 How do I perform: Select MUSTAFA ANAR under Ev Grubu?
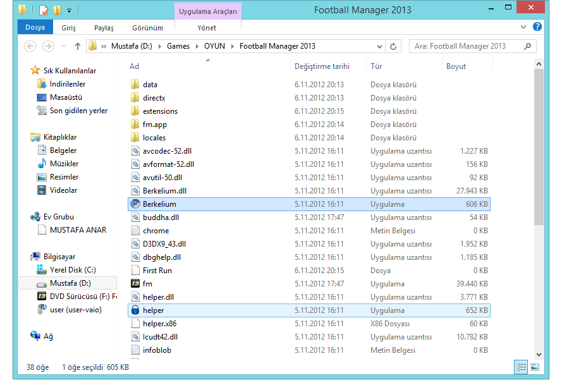click(x=78, y=230)
